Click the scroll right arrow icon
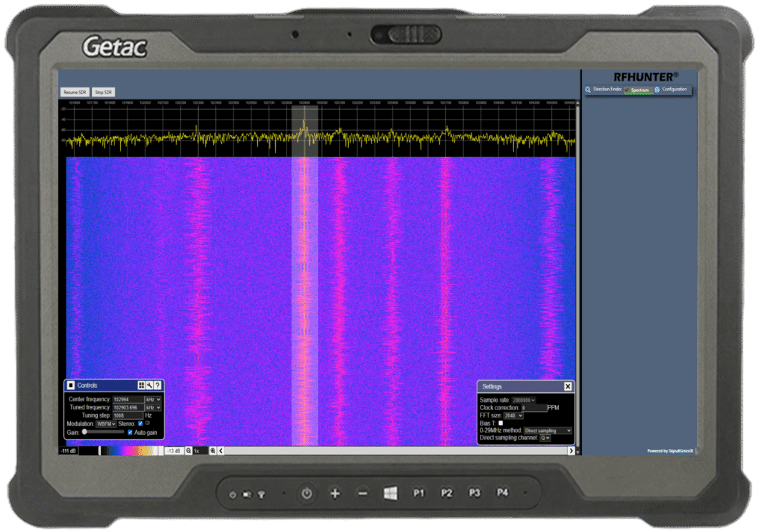 coord(572,451)
